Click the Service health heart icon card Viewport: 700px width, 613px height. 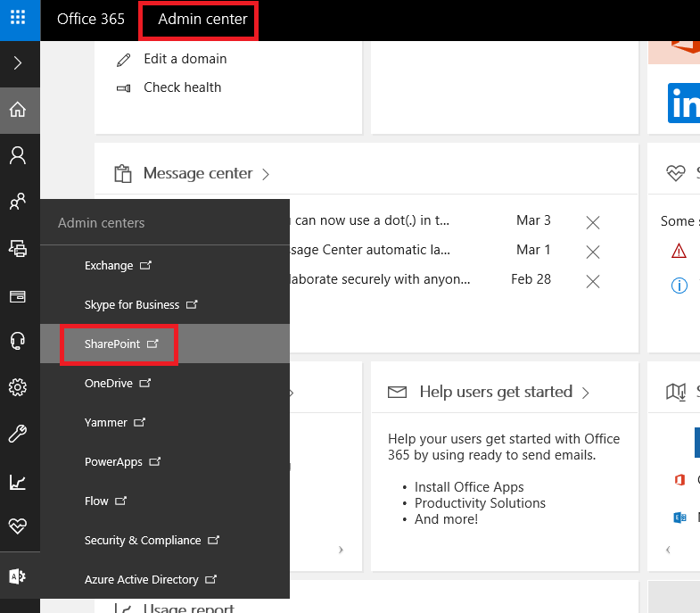coord(675,173)
